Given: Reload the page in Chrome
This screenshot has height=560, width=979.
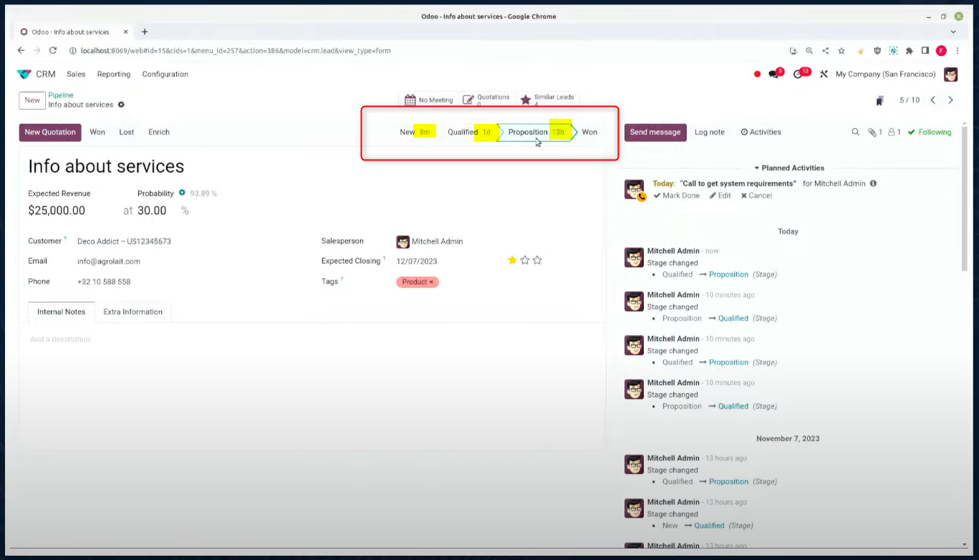Looking at the screenshot, I should [53, 51].
